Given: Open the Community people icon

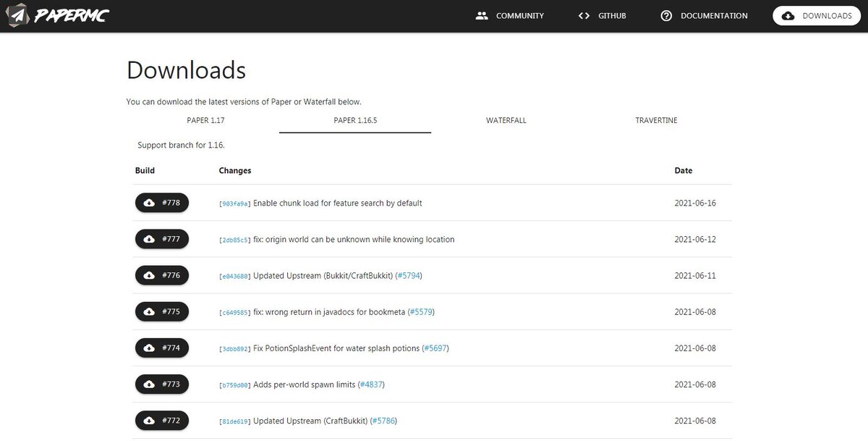Looking at the screenshot, I should click(x=482, y=15).
